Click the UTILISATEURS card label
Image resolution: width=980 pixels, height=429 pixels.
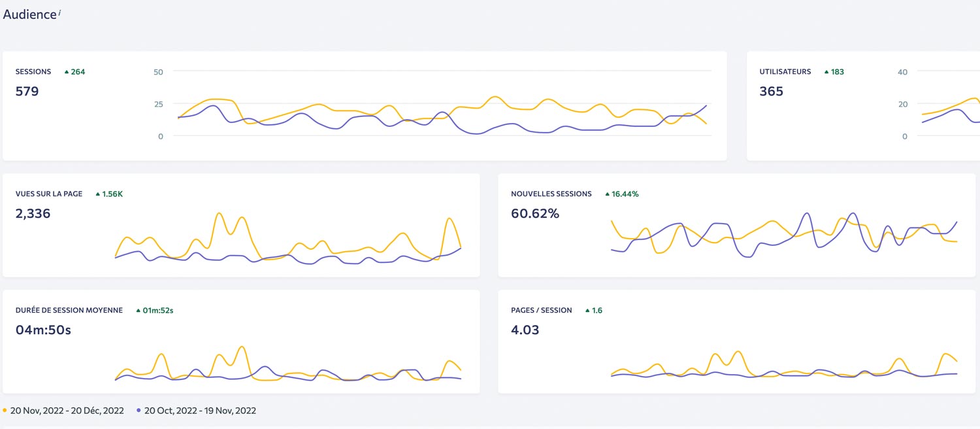coord(785,72)
